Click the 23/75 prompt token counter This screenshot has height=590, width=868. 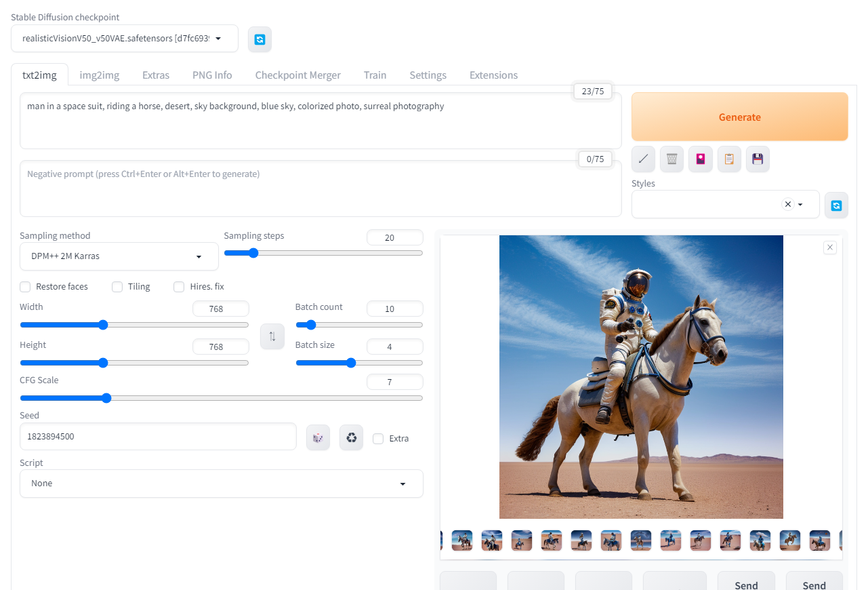(593, 91)
